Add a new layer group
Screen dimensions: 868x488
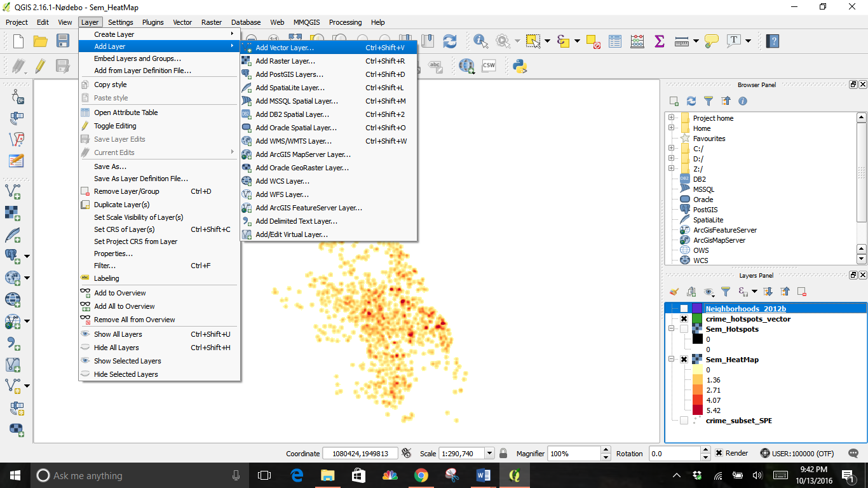click(691, 292)
